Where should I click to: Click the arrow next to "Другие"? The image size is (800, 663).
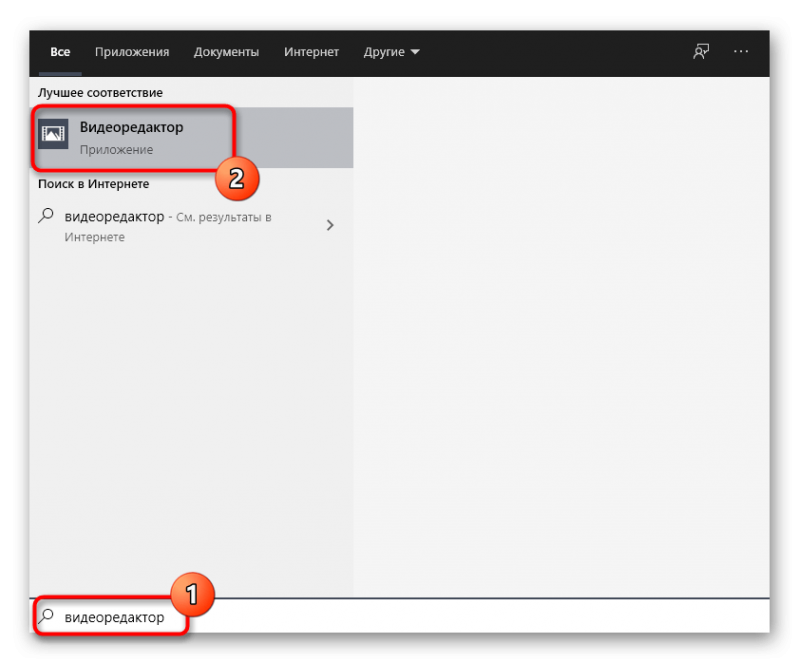[x=415, y=52]
